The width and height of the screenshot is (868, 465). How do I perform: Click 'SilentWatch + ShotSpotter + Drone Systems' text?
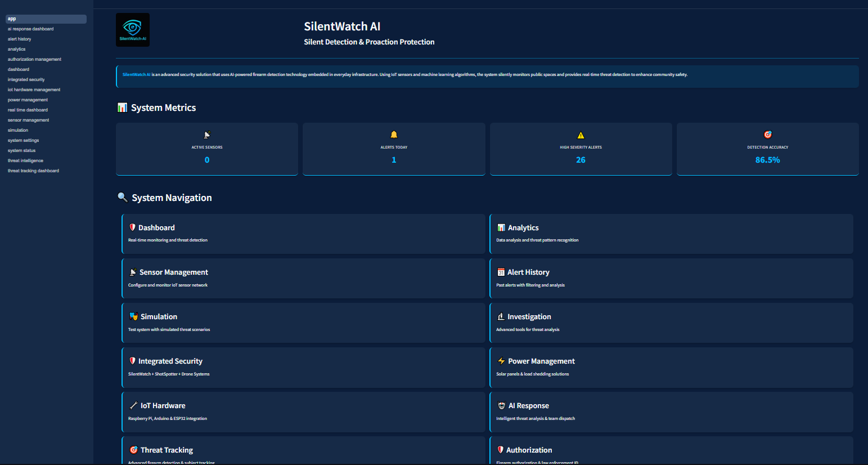pos(169,374)
